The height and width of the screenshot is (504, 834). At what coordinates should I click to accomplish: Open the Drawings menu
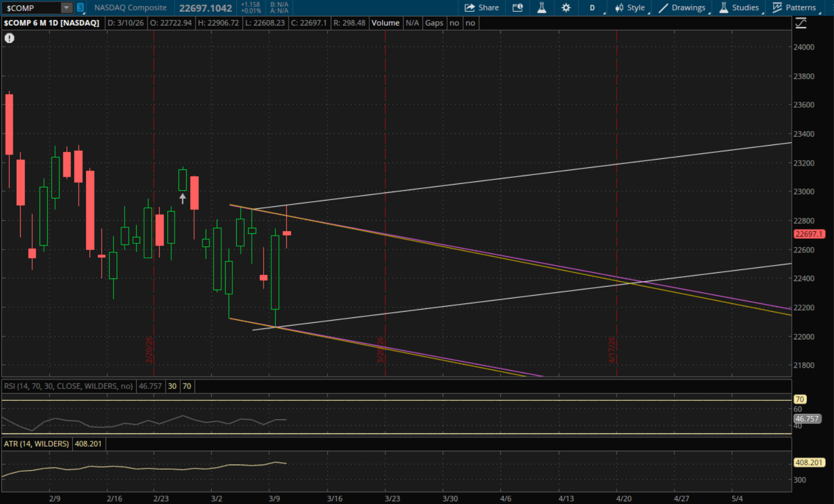pyautogui.click(x=682, y=8)
